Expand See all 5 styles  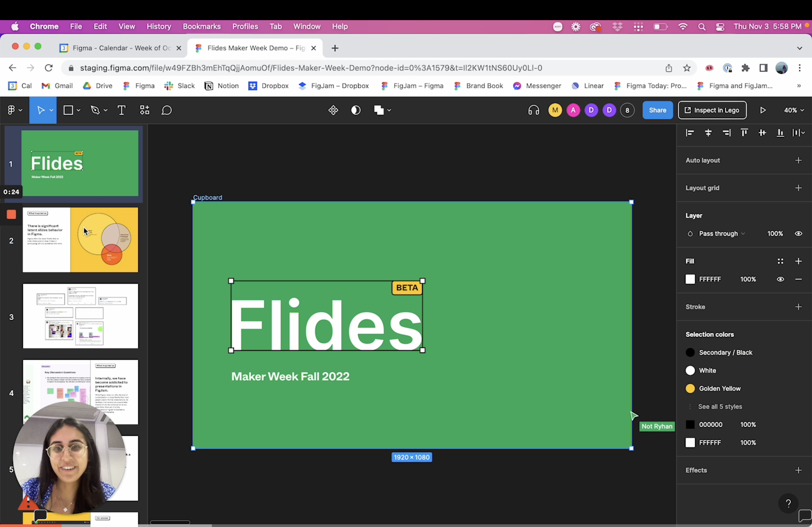(720, 407)
